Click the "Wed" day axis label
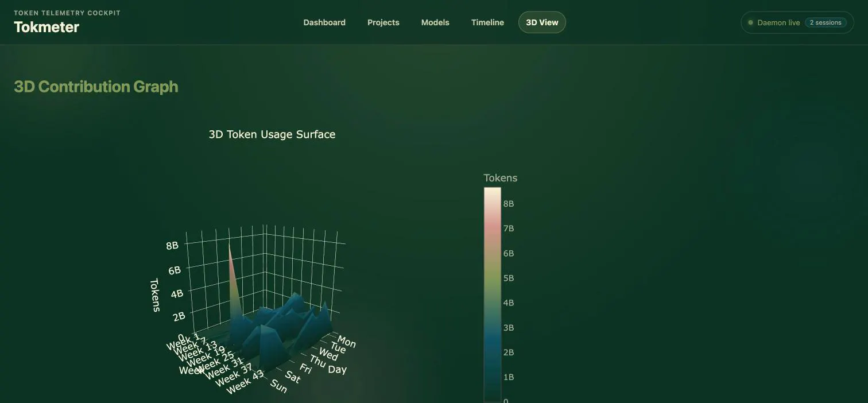 [328, 355]
